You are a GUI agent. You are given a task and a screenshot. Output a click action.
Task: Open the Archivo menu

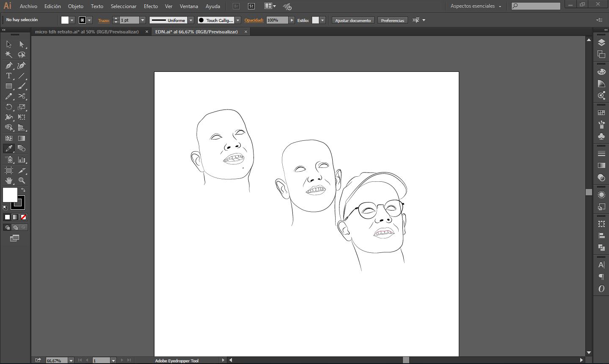pyautogui.click(x=28, y=6)
